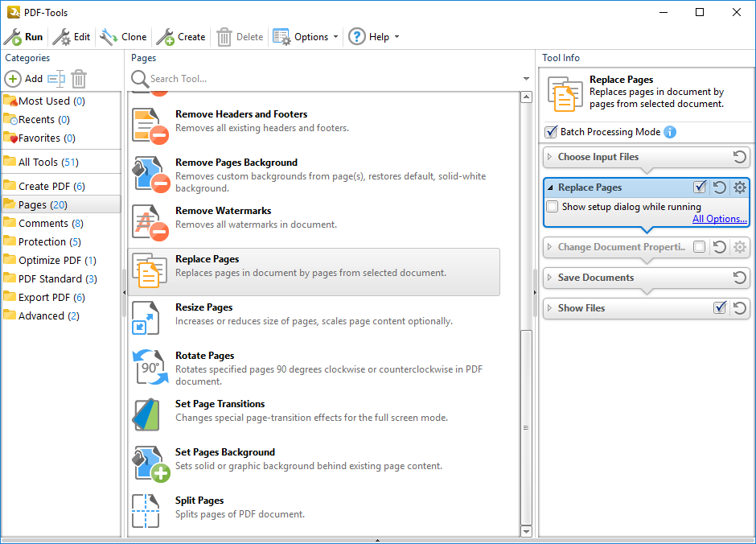Image resolution: width=756 pixels, height=544 pixels.
Task: Click the Rotate Pages tool icon
Action: (150, 366)
